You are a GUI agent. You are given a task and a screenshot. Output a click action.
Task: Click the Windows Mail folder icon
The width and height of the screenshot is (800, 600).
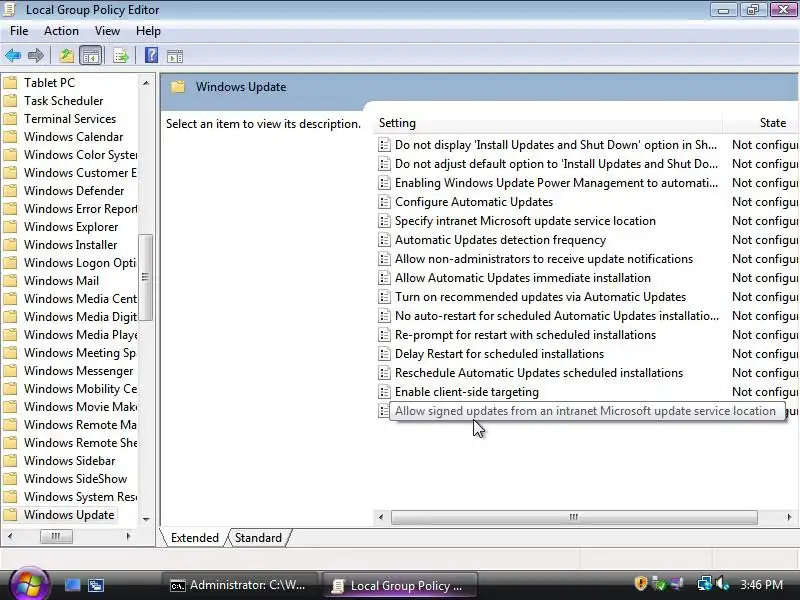(10, 281)
